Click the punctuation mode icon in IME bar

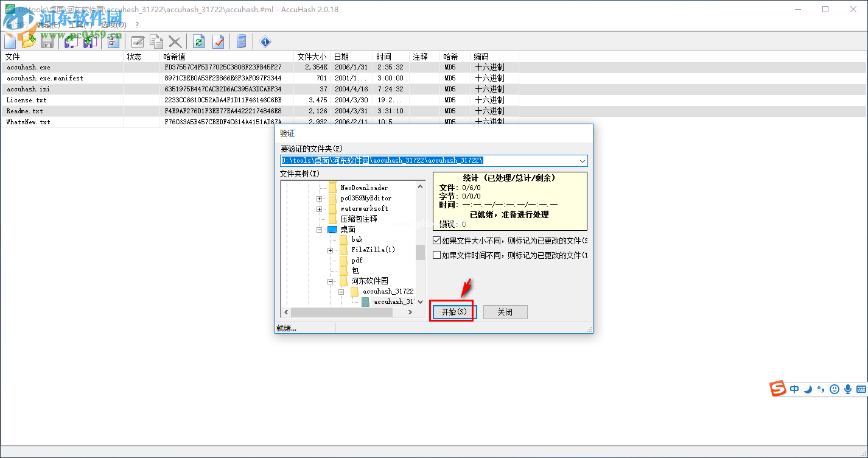[821, 389]
